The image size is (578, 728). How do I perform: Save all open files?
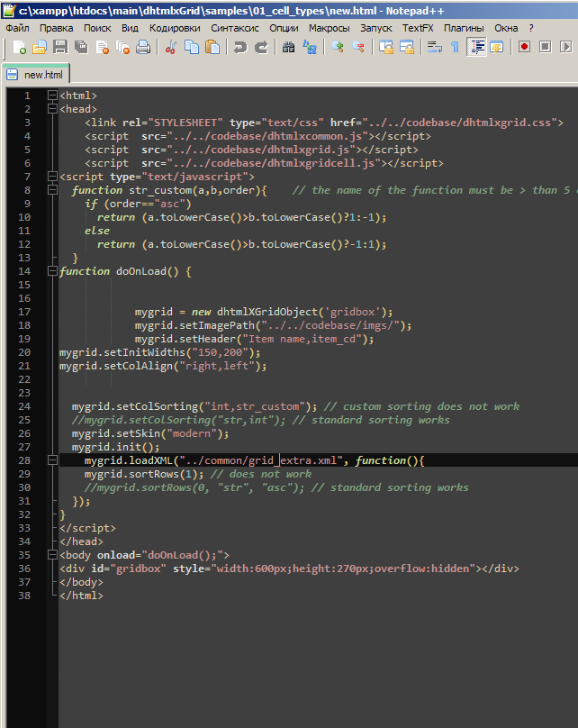(x=81, y=47)
